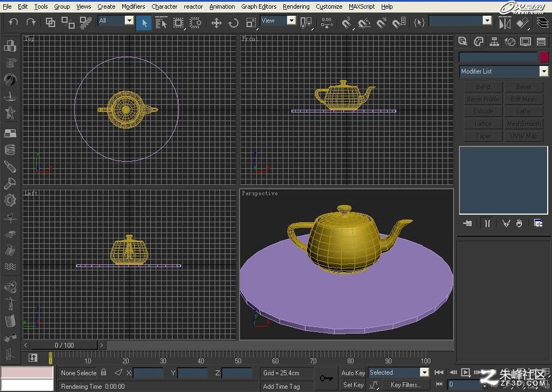Click the UVW Map modifier button
The height and width of the screenshot is (392, 552).
(524, 136)
